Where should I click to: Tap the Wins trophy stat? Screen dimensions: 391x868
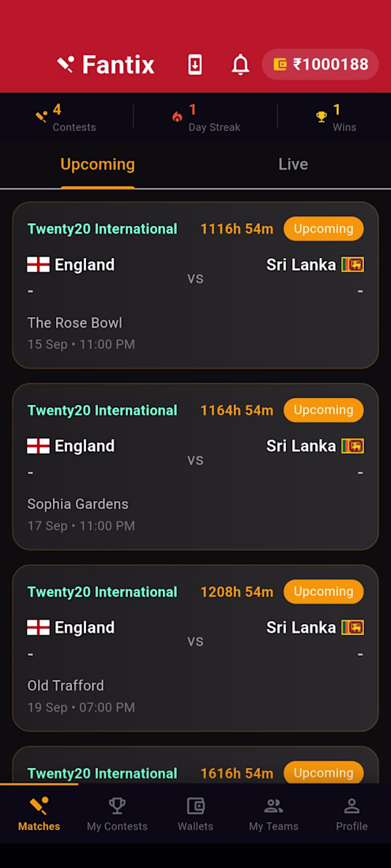pos(336,118)
